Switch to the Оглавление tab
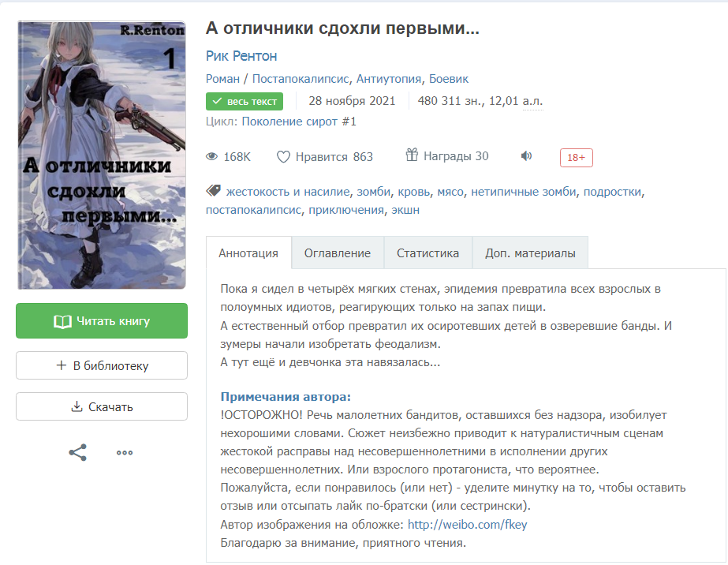Image resolution: width=728 pixels, height=565 pixels. [x=338, y=253]
